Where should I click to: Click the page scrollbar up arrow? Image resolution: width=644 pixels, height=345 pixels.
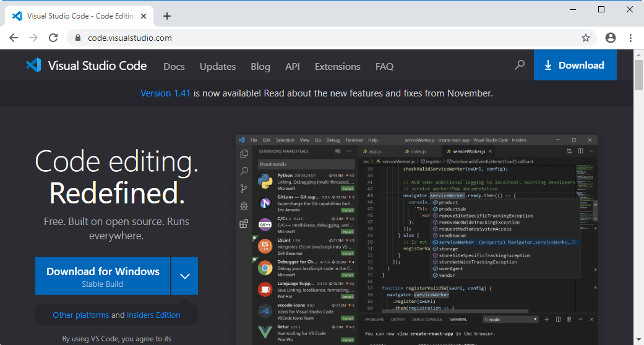point(639,54)
